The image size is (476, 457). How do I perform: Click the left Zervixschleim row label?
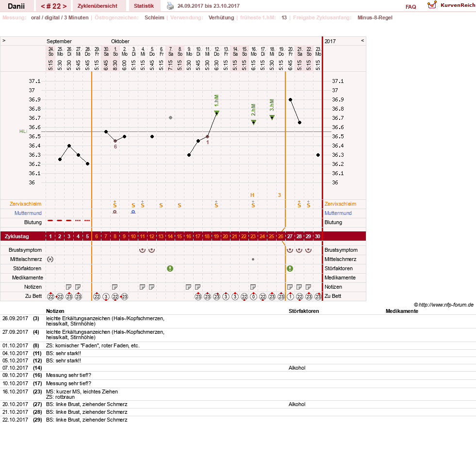click(x=25, y=204)
